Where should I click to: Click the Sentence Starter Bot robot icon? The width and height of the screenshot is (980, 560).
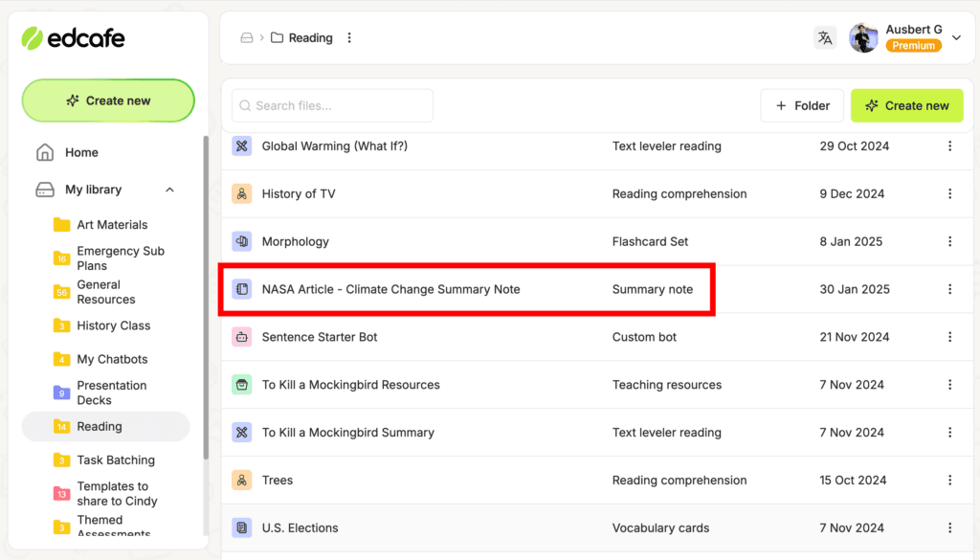click(242, 337)
